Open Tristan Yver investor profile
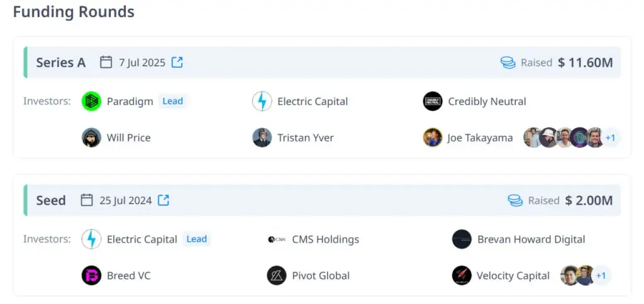Viewport: 644px width, 304px height. [x=305, y=138]
